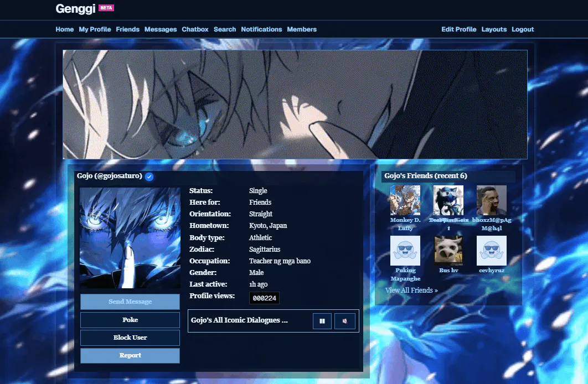Open View All Friends link
The image size is (588, 384).
click(x=411, y=290)
